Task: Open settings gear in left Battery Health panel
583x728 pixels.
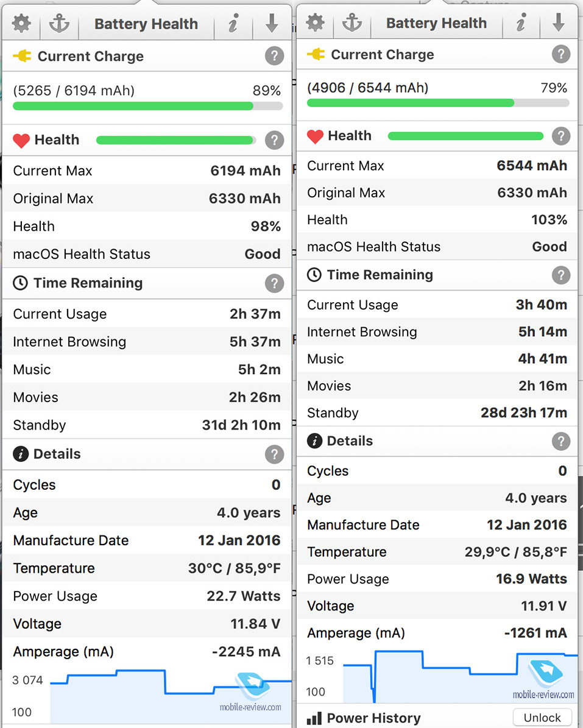Action: pyautogui.click(x=21, y=23)
